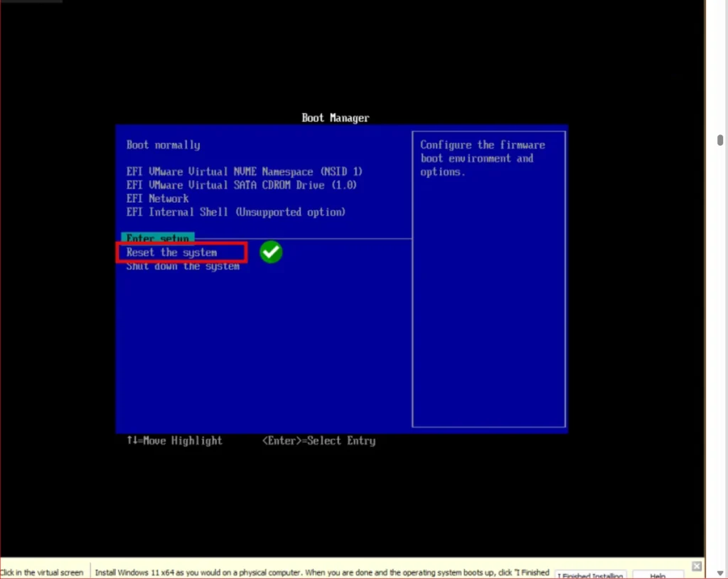
Task: Click the green checkmark icon
Action: 271,253
